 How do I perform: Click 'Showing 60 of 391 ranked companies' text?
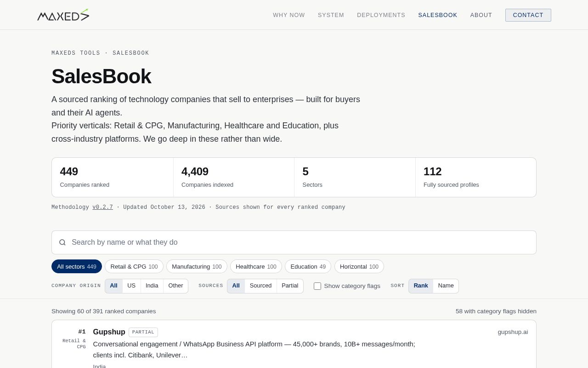104,311
